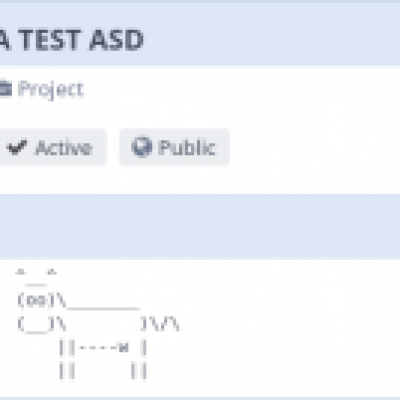Click the blue title header bar

pyautogui.click(x=200, y=35)
